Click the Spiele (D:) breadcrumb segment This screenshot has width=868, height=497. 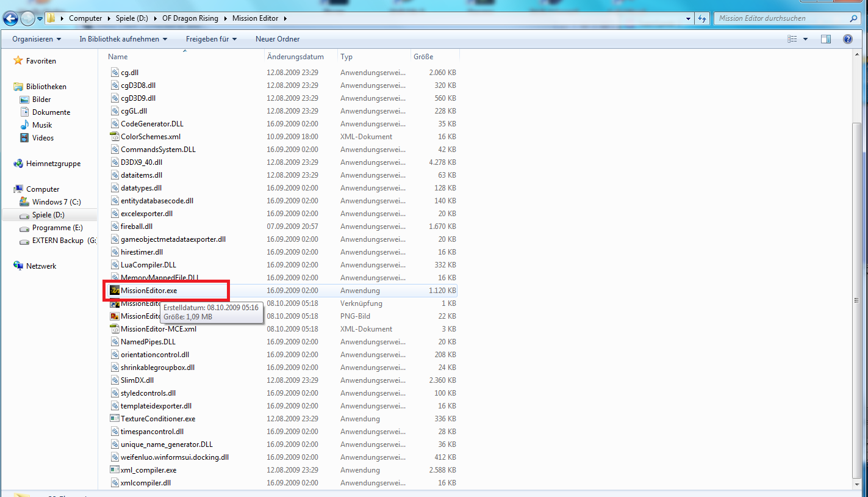coord(132,18)
